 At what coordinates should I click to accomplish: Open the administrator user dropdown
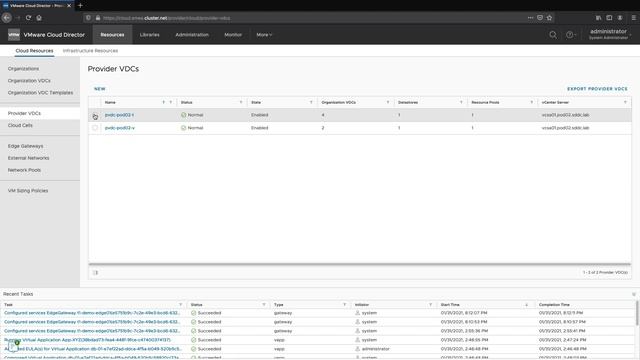click(609, 34)
